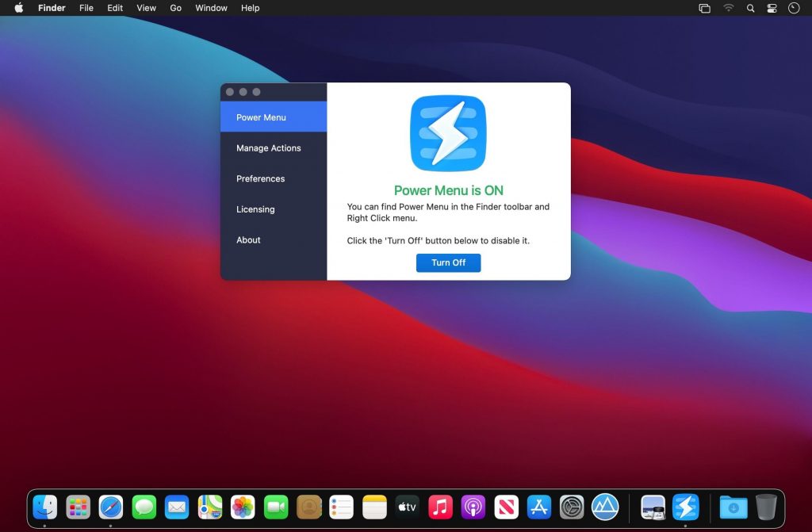
Task: Open Spotlight search in the menu bar
Action: [x=750, y=8]
